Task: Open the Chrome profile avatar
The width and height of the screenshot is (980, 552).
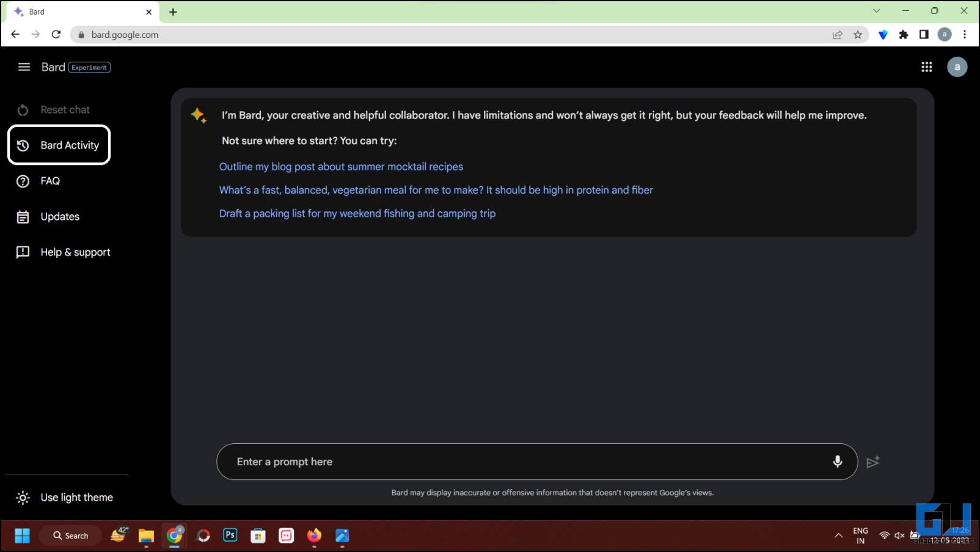Action: 945,35
